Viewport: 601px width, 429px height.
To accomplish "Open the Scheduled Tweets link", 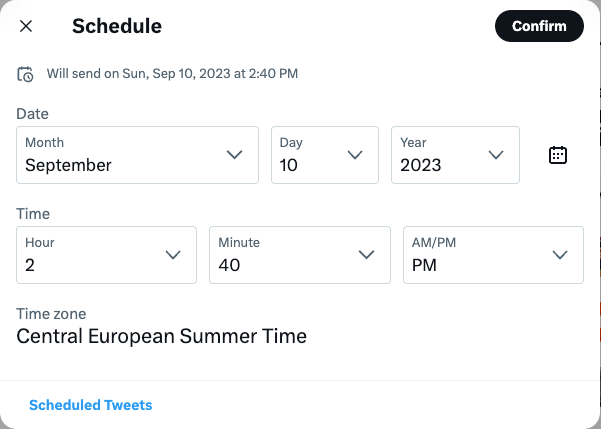I will (x=91, y=405).
